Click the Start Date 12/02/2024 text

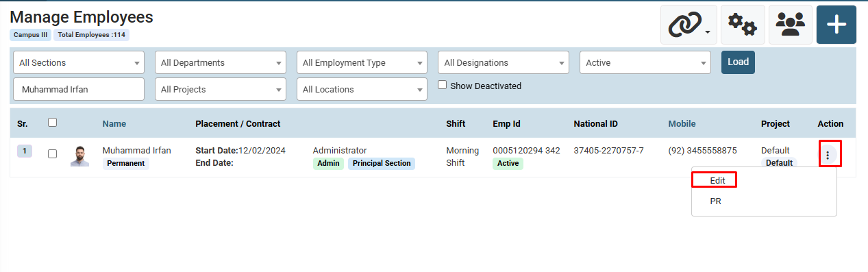point(240,150)
